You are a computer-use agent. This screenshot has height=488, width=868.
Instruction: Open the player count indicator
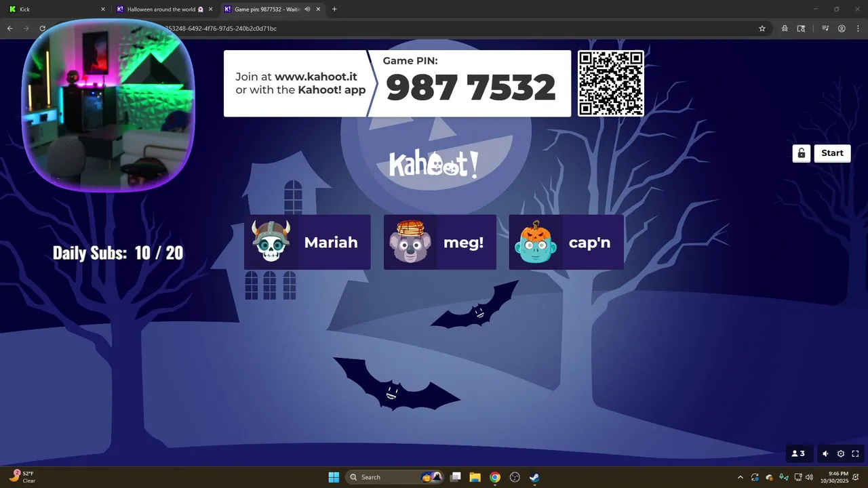coord(798,454)
